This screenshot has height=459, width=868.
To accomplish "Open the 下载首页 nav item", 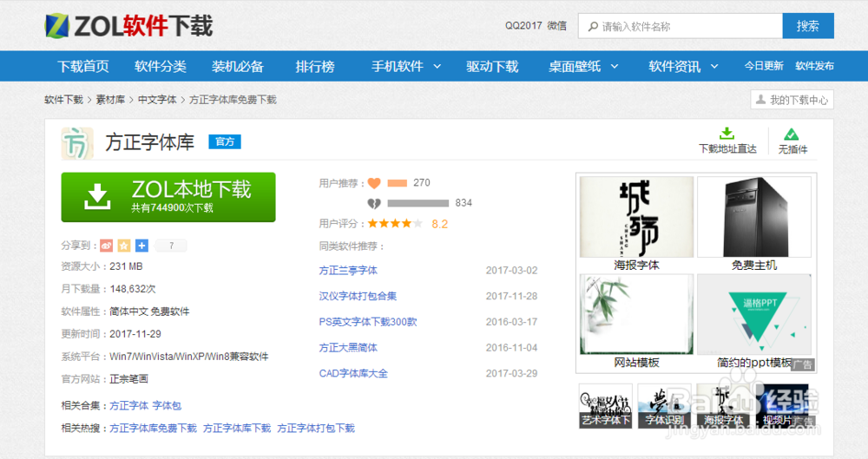I will (83, 67).
